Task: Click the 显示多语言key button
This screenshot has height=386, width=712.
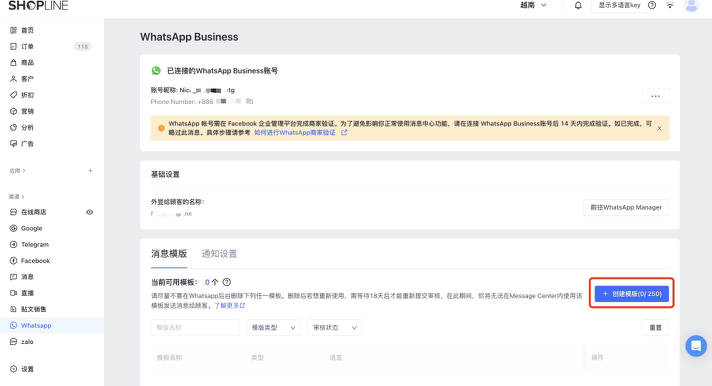Action: click(x=619, y=5)
